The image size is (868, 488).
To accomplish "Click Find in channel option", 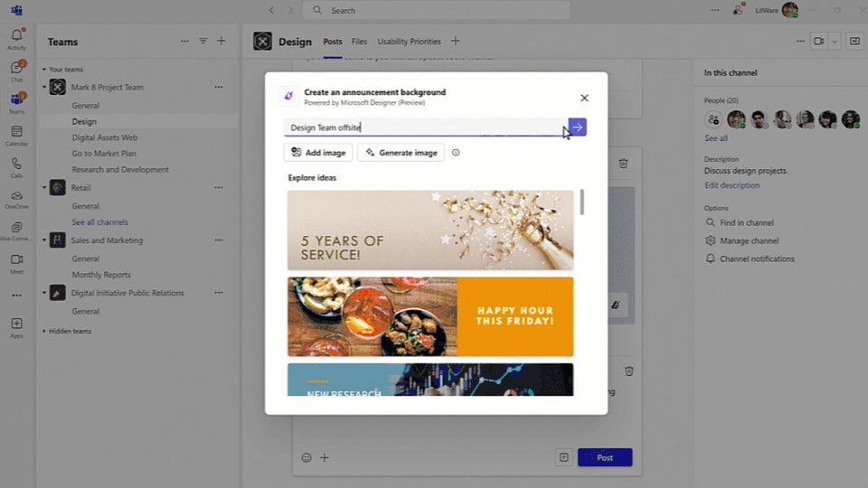I will [x=740, y=222].
